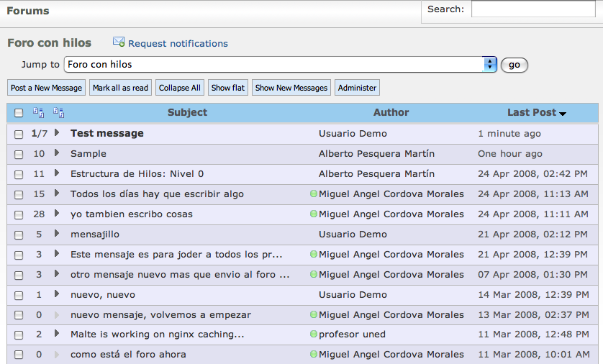The image size is (603, 364).
Task: Open the Jump to forum dropdown
Action: tap(491, 65)
